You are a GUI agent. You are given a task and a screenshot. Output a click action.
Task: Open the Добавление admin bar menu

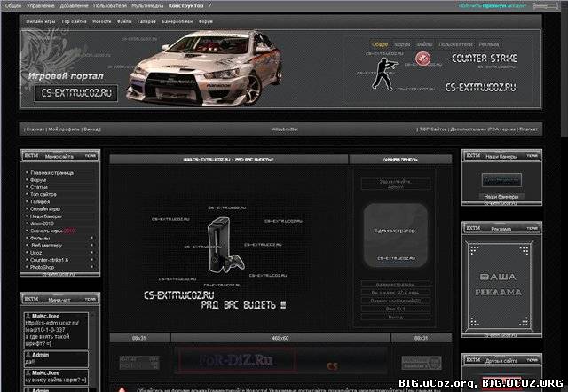click(74, 6)
